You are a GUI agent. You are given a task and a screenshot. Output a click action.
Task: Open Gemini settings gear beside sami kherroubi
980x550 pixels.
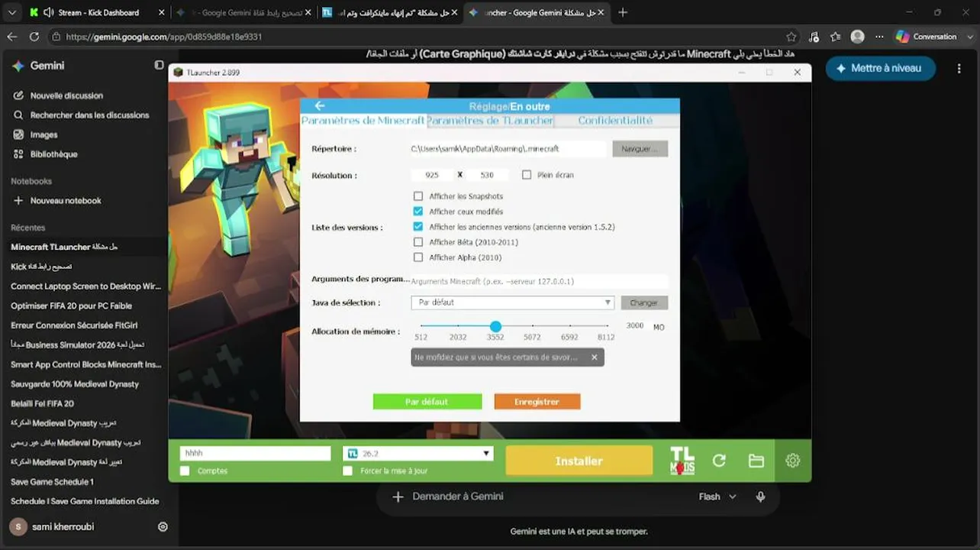pos(163,526)
